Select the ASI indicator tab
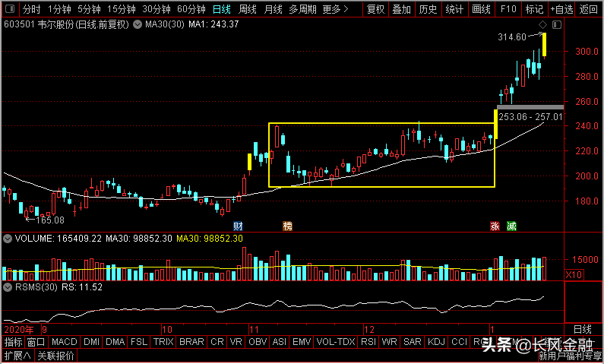The height and width of the screenshot is (364, 604). coord(280,342)
